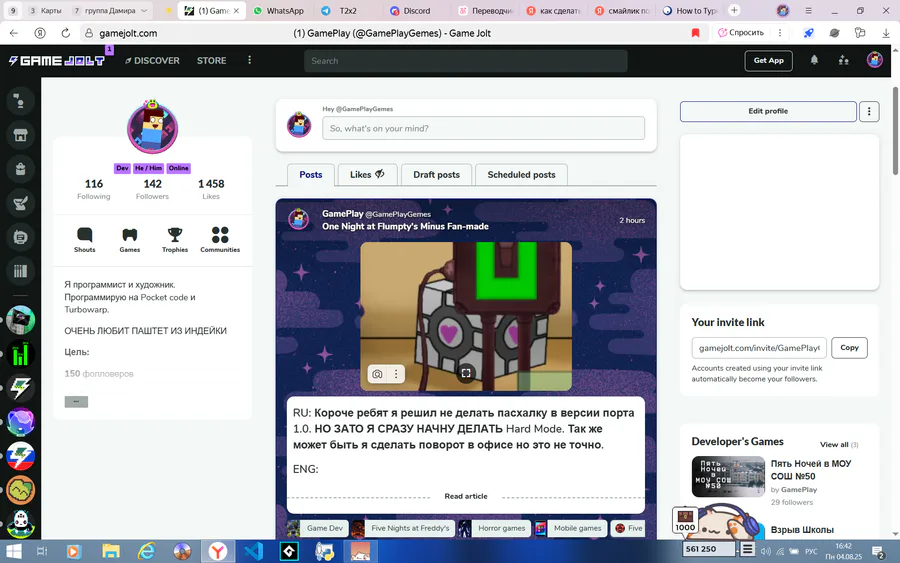Screen dimensions: 900x563
Task: Open the Russian flag lightning community in sidebar
Action: click(x=20, y=456)
